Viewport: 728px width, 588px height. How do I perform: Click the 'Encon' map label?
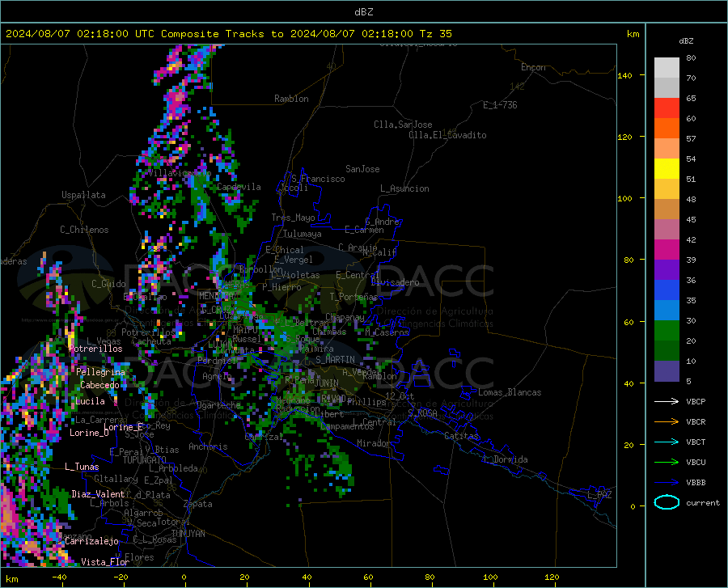533,67
